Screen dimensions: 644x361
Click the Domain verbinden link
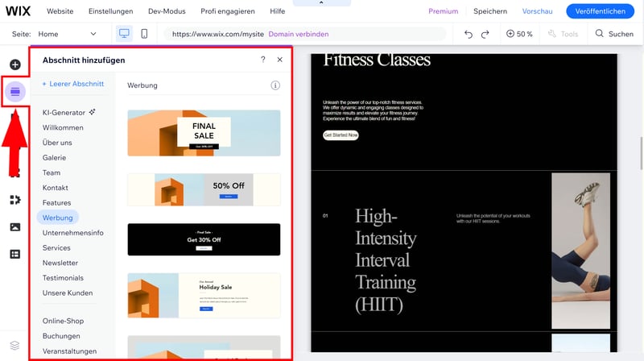(299, 34)
